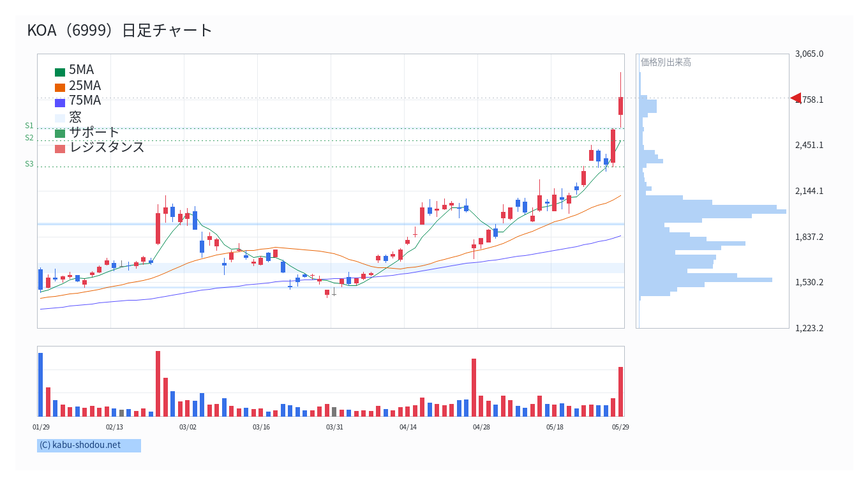Click the last red candlestick at 05/29
The height and width of the screenshot is (485, 868).
tap(620, 106)
